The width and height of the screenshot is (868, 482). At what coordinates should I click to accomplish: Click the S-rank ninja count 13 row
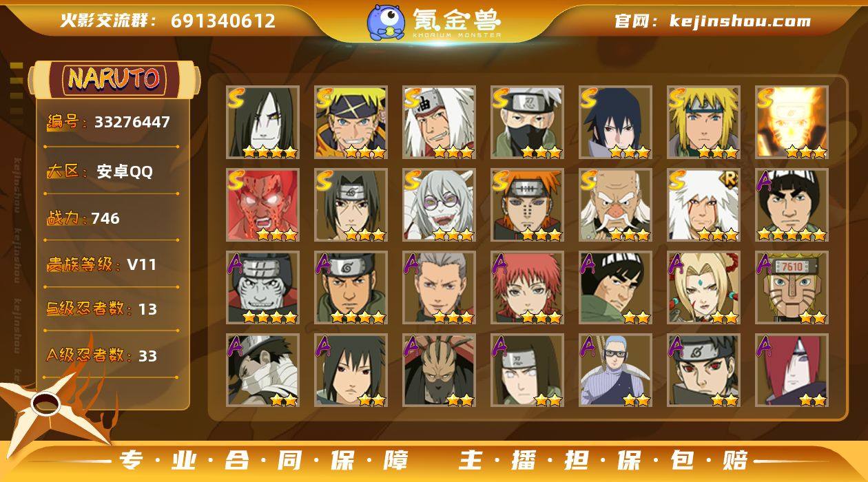point(112,309)
